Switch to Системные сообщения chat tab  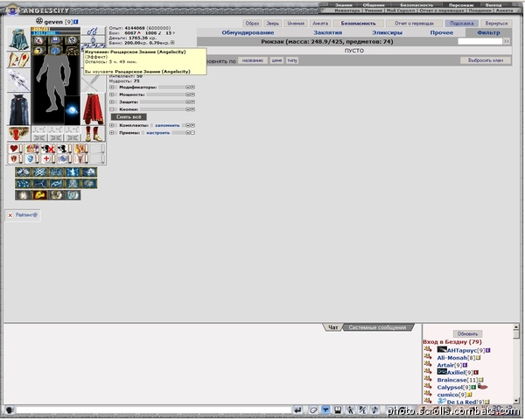(x=377, y=327)
